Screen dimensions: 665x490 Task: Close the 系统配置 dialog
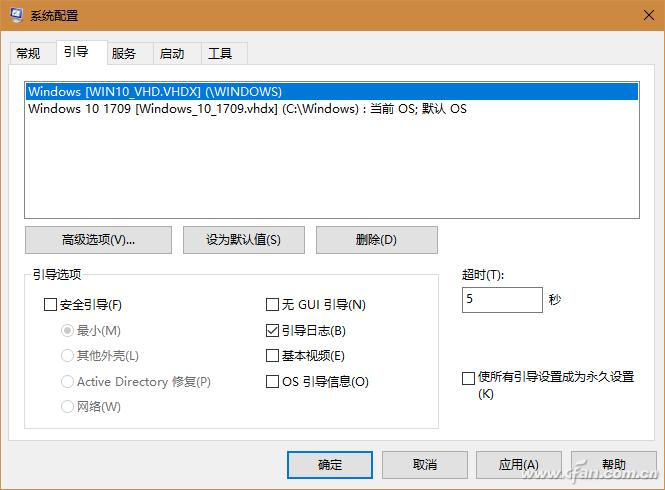(x=648, y=16)
